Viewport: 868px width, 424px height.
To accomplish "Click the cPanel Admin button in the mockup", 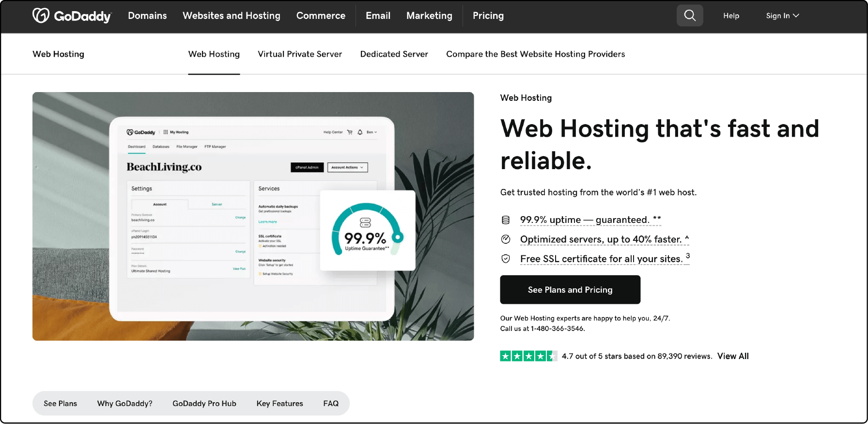I will click(307, 167).
